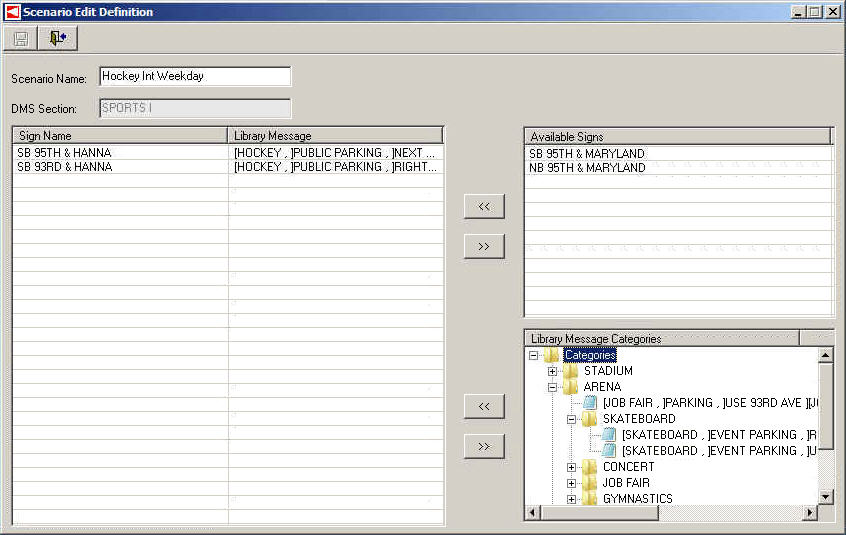Viewport: 846px width, 535px height.
Task: Click the lower >> button beside library categories
Action: click(x=484, y=446)
